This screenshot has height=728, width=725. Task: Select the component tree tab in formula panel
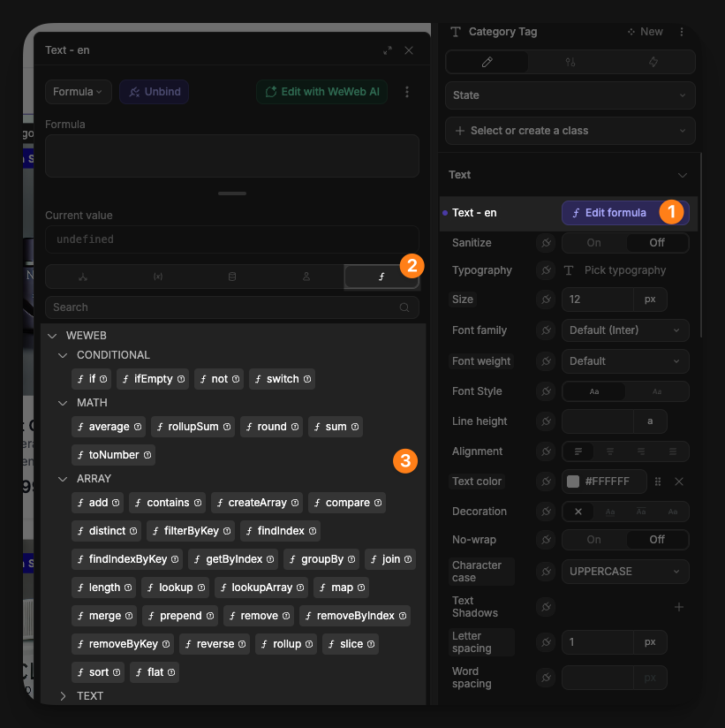tap(82, 276)
